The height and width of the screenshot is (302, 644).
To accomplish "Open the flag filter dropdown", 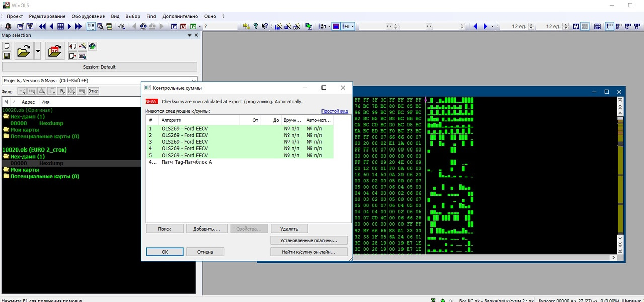I will [61, 91].
